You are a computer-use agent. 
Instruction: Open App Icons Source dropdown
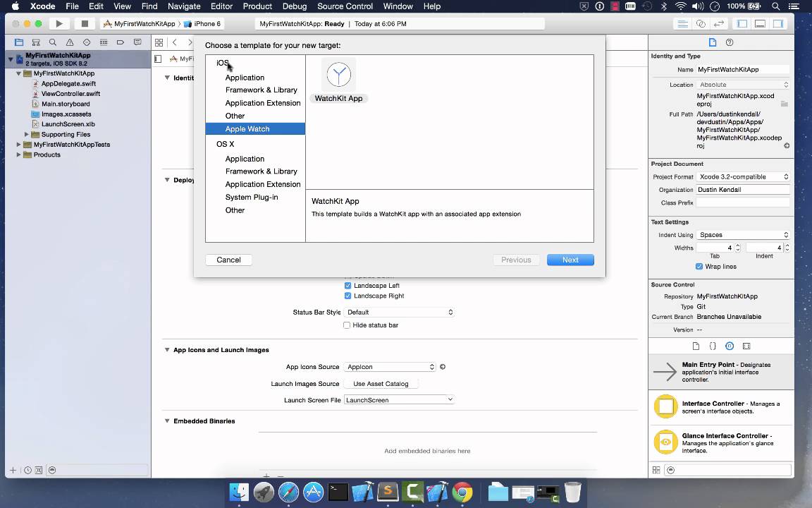[x=390, y=366]
